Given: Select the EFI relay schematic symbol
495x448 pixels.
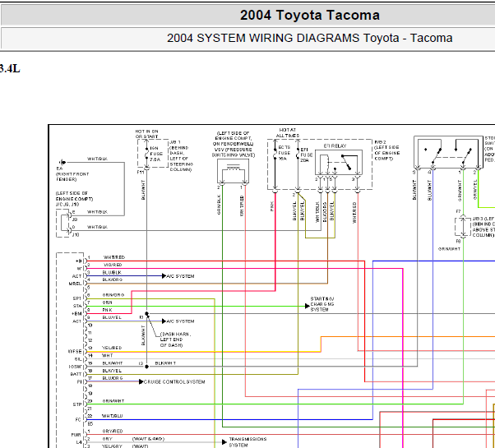Looking at the screenshot, I should pyautogui.click(x=339, y=162).
